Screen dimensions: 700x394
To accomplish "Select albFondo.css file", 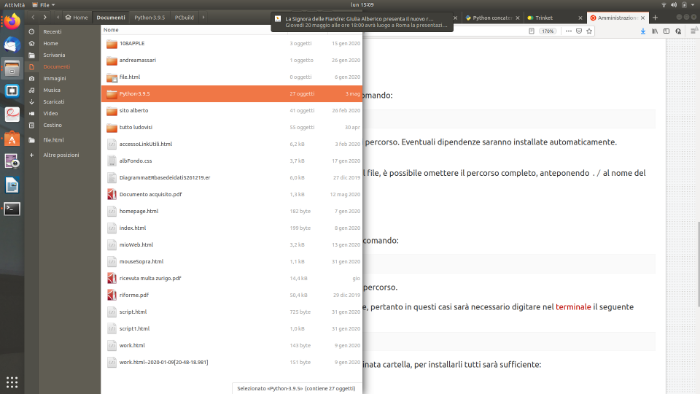I will [x=232, y=161].
